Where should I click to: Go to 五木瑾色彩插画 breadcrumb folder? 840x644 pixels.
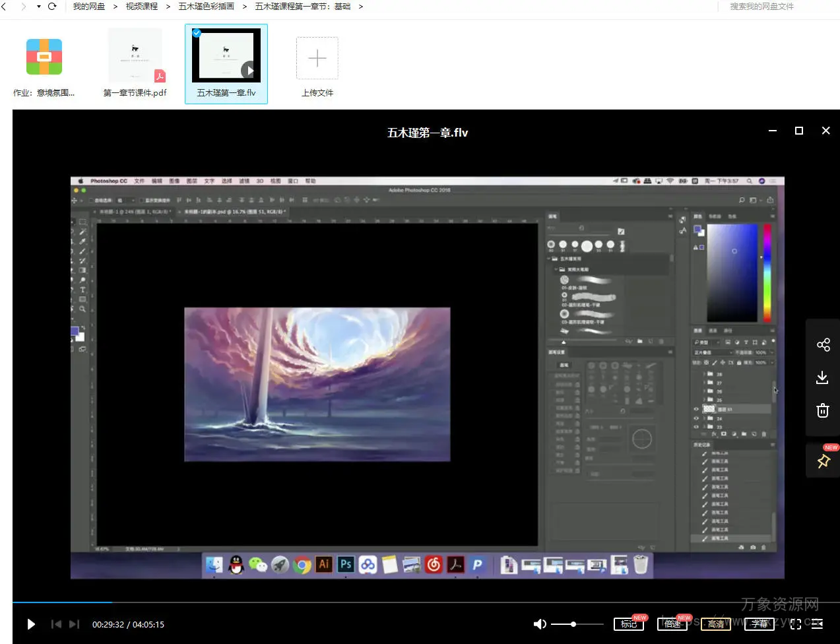click(206, 7)
